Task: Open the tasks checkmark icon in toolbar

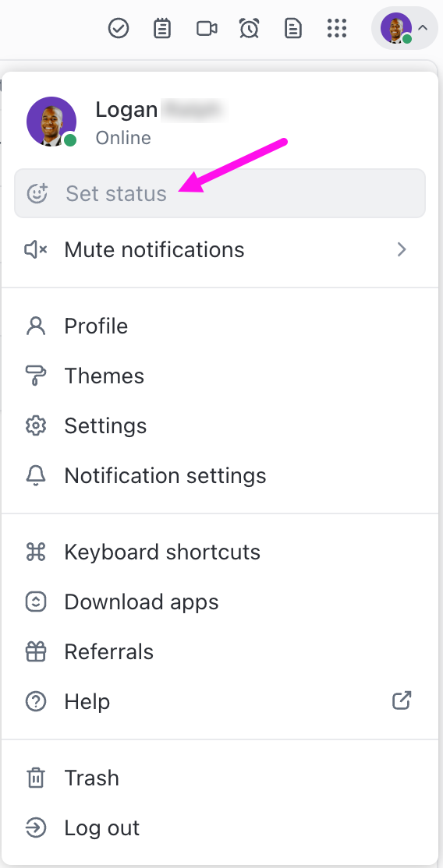Action: [x=118, y=28]
